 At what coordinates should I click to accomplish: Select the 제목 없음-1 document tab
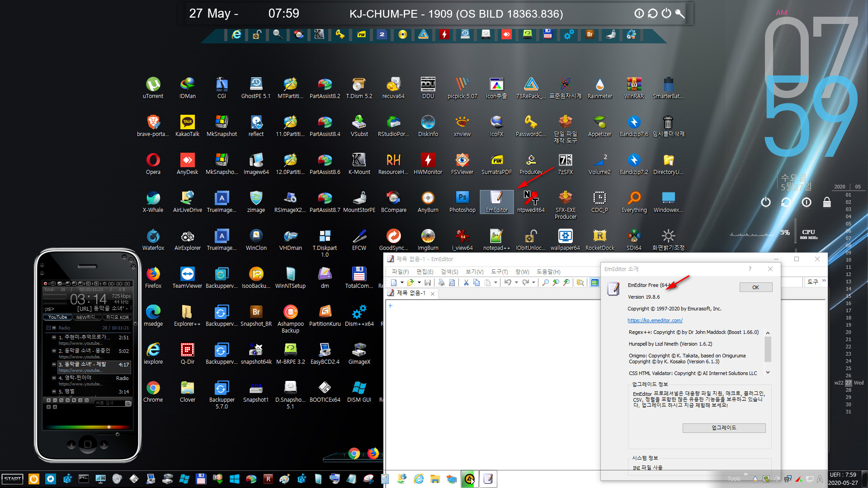[411, 293]
